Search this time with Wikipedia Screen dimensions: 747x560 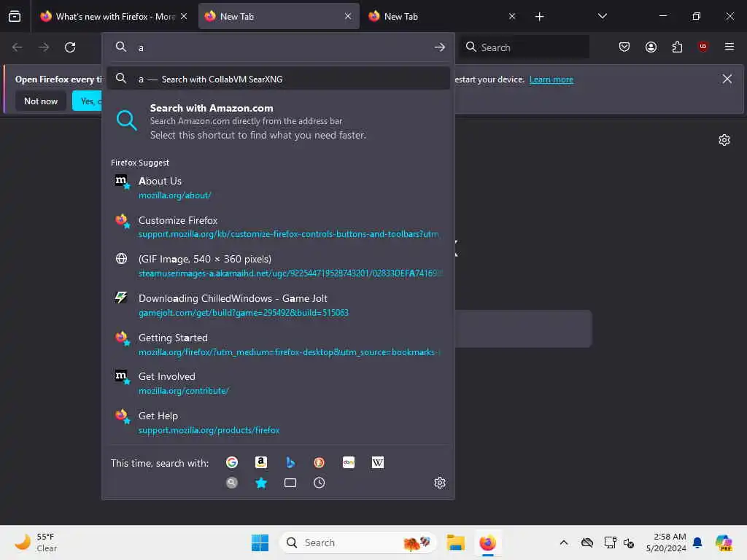tap(377, 462)
